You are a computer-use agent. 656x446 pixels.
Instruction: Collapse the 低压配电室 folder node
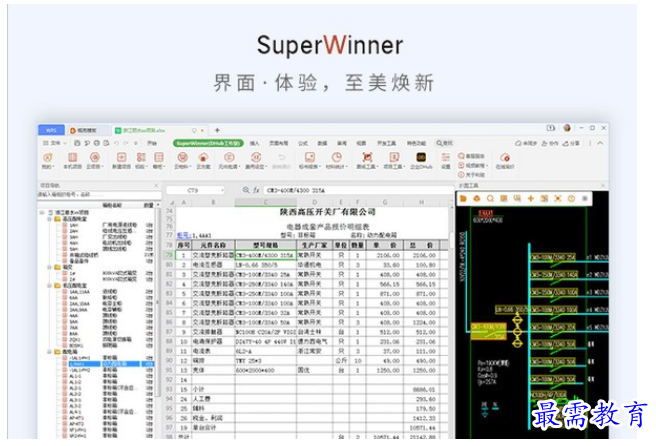(x=49, y=285)
